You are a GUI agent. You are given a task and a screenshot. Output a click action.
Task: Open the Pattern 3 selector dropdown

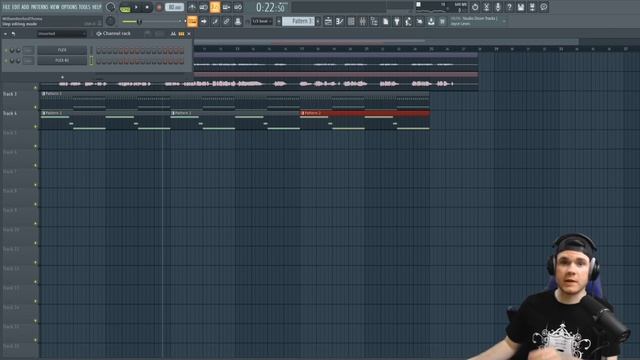click(298, 21)
